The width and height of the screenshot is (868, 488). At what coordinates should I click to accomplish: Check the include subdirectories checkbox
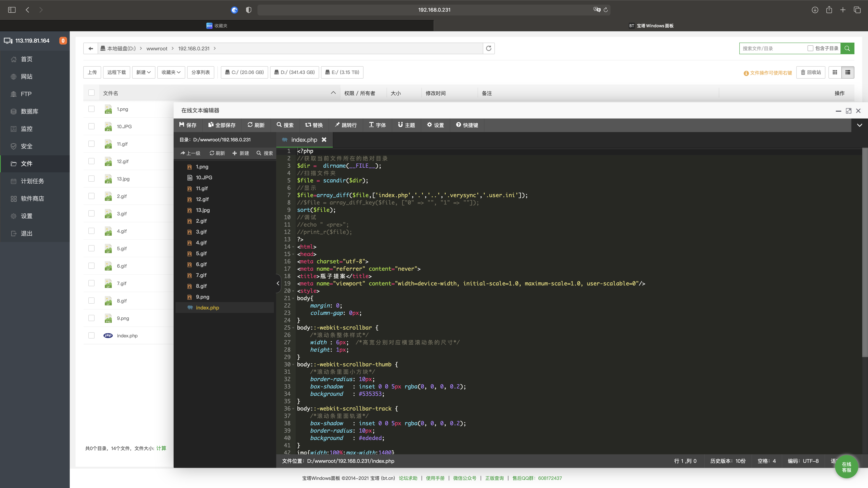coord(810,48)
